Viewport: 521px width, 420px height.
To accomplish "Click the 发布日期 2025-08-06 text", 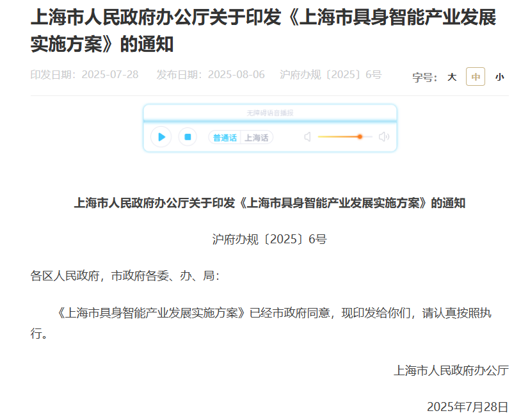I will (x=211, y=75).
